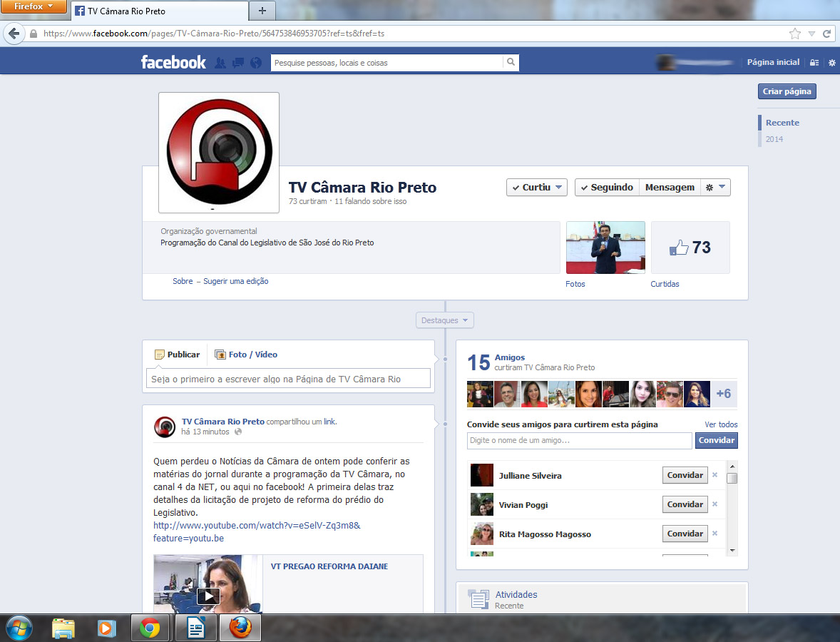Focus the friend name invite field
Viewport: 840px width, 642px height.
click(x=579, y=441)
